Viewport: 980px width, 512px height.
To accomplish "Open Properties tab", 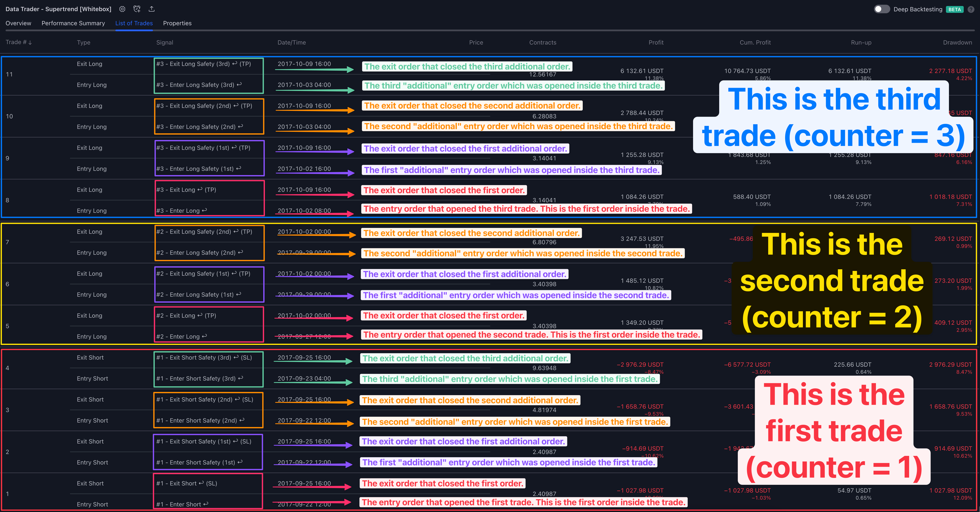I will pyautogui.click(x=177, y=23).
